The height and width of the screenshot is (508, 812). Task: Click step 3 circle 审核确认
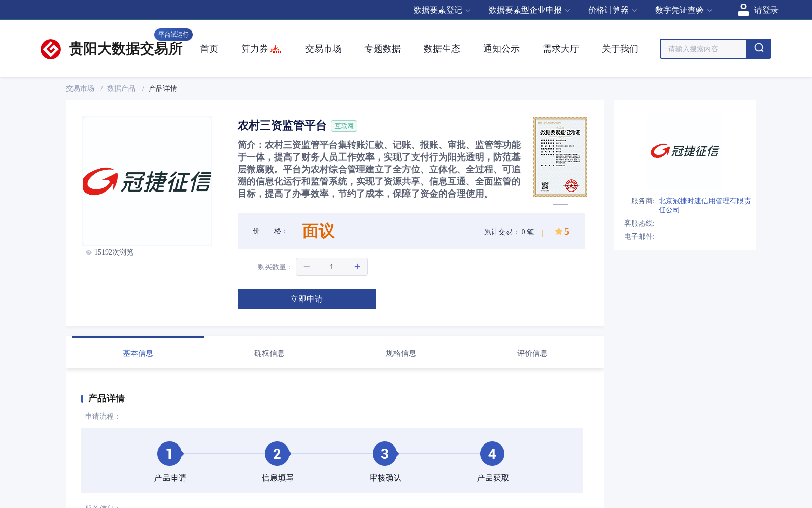385,454
